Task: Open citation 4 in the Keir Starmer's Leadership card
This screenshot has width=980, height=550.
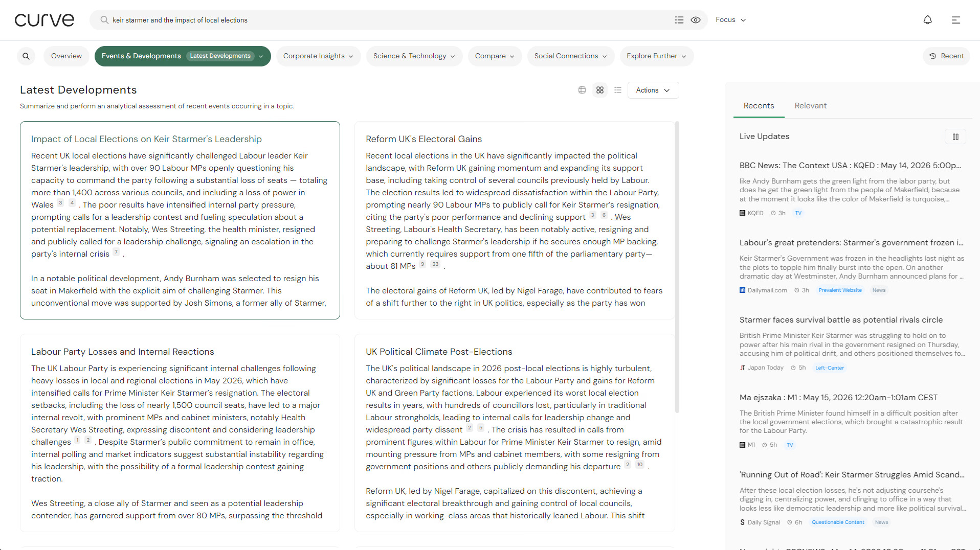Action: [x=72, y=203]
